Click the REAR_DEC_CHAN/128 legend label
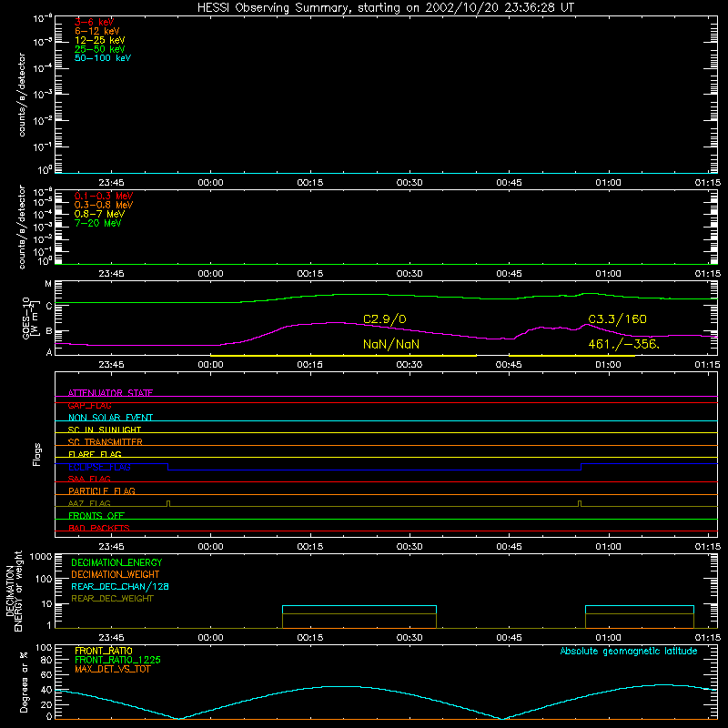The width and height of the screenshot is (728, 728). point(120,586)
